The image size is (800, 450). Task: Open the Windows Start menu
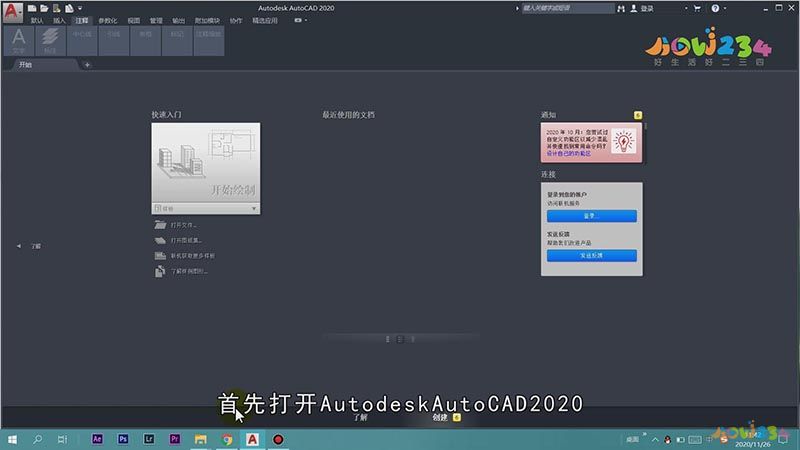coord(12,439)
